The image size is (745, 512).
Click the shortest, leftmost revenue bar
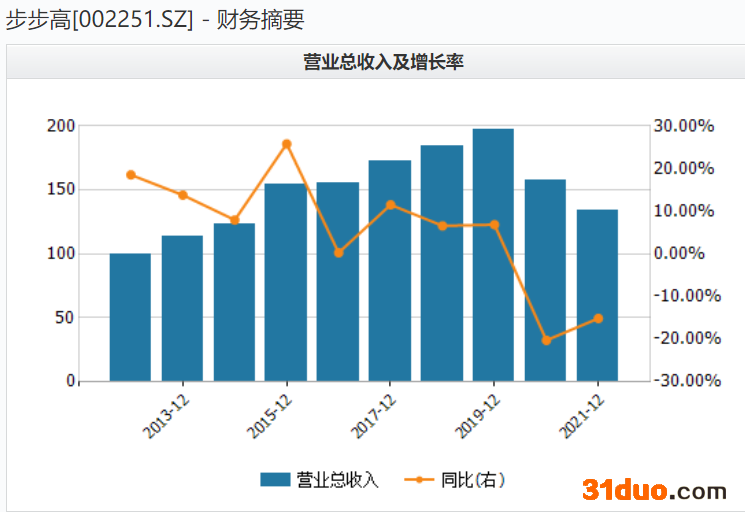130,317
